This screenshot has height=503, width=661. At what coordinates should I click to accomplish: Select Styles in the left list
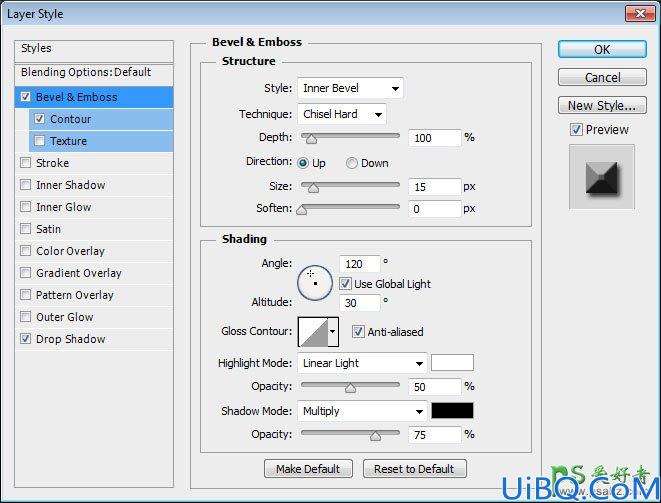pyautogui.click(x=94, y=49)
